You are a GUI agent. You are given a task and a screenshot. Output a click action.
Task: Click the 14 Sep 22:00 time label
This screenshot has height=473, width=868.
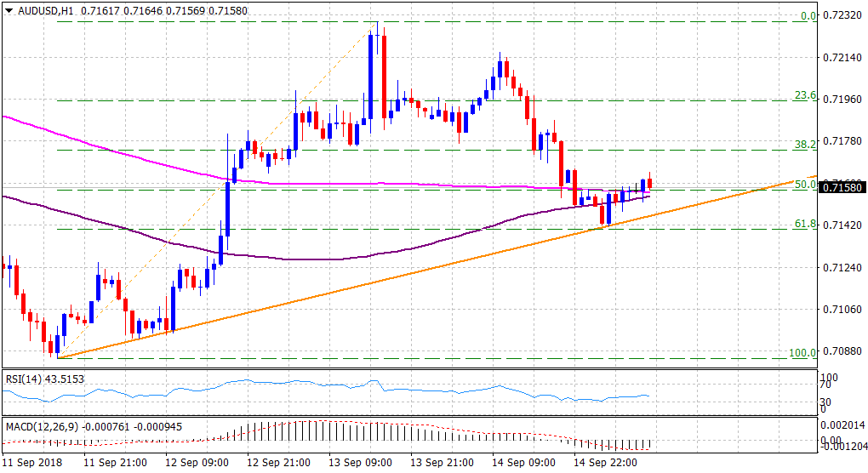[x=607, y=464]
